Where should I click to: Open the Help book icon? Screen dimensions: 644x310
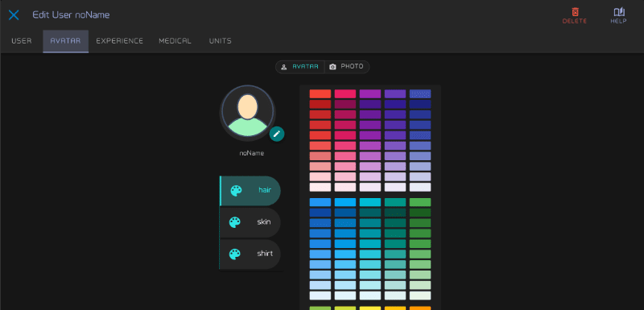tap(619, 12)
